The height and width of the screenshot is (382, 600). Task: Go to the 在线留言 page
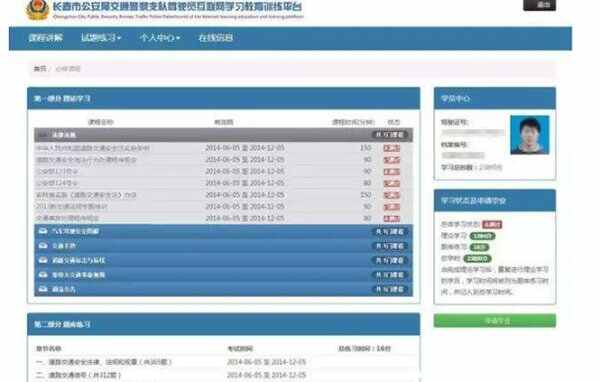click(x=215, y=38)
